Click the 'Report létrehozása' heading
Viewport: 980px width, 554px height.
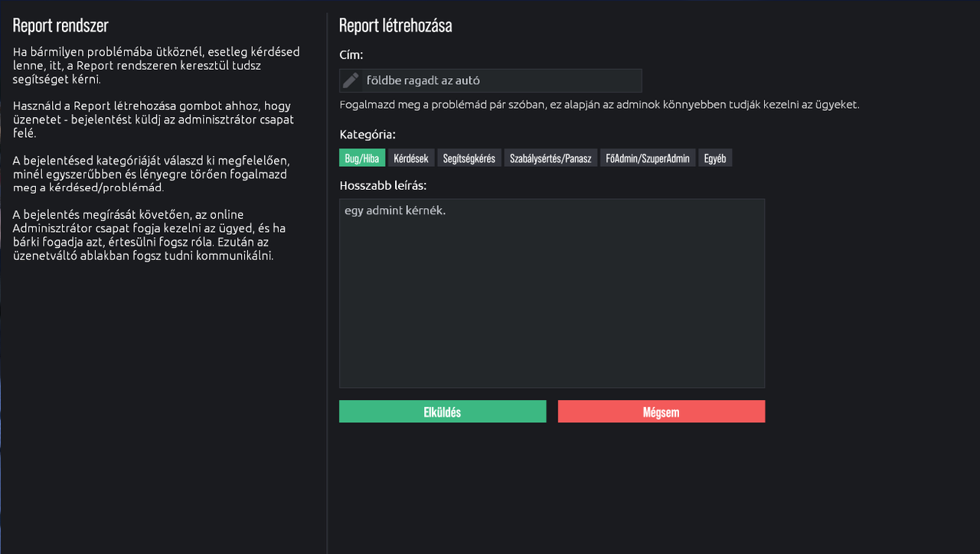point(396,25)
